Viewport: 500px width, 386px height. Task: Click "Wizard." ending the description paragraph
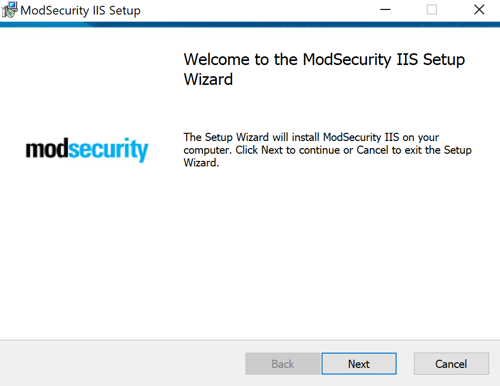pyautogui.click(x=201, y=163)
